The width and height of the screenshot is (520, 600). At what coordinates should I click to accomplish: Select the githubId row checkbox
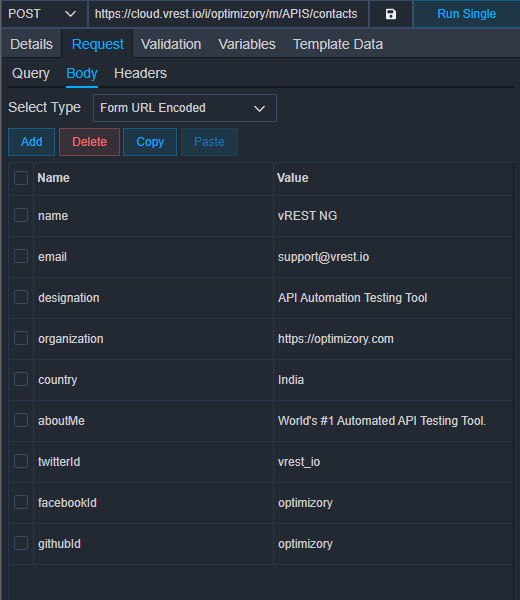pos(21,543)
